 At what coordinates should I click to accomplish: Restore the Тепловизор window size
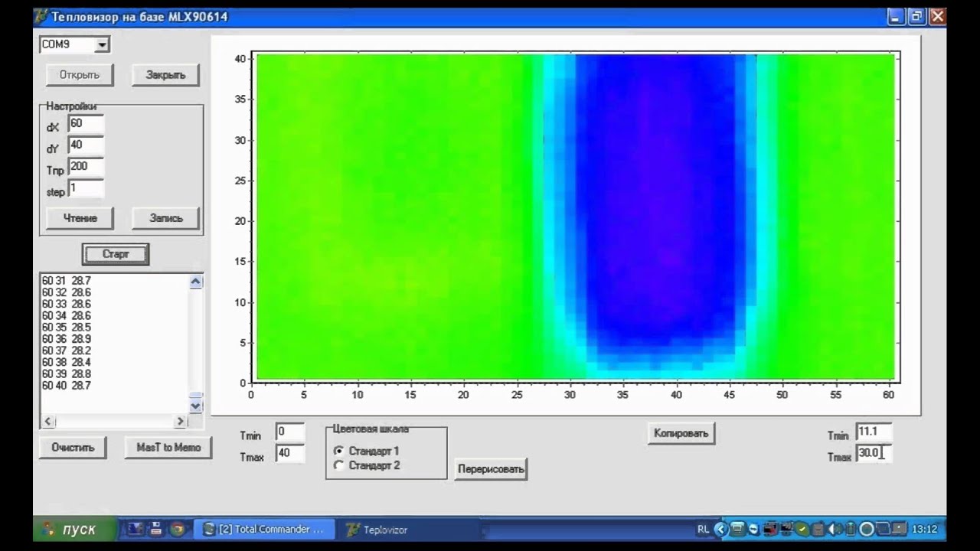coord(916,17)
